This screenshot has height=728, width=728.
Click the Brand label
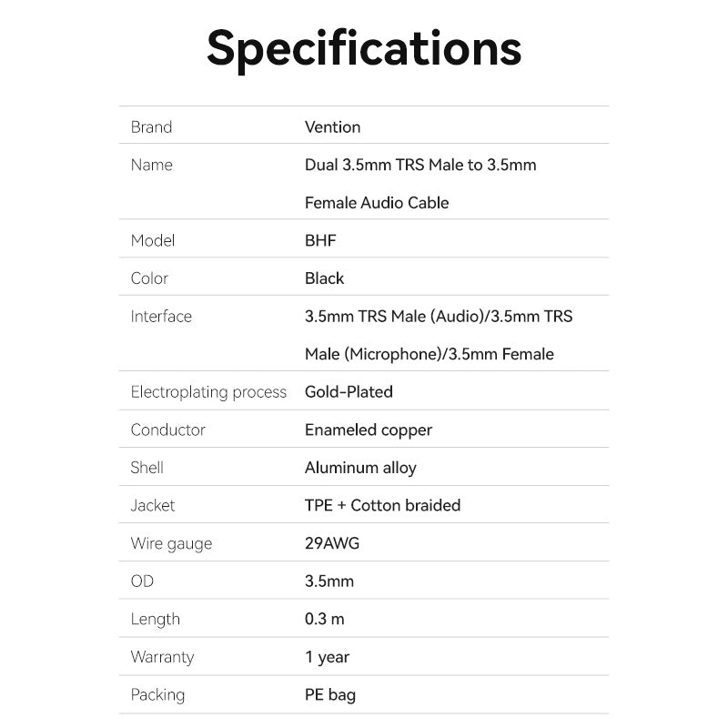[x=151, y=126]
